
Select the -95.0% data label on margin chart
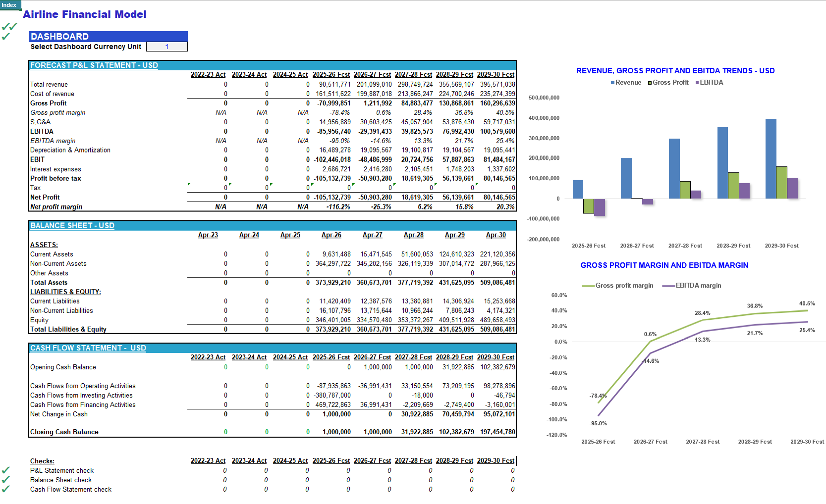coord(598,423)
